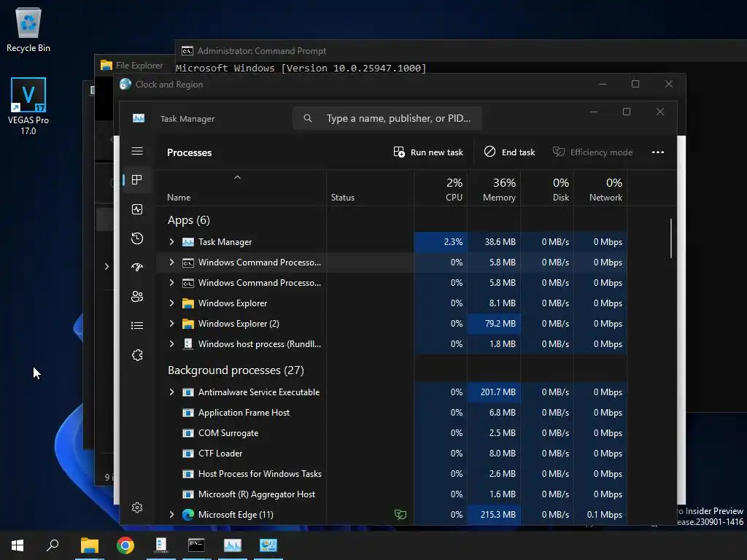Viewport: 747px width, 560px height.
Task: Click the Antimalware Service Executable process icon
Action: pos(188,392)
